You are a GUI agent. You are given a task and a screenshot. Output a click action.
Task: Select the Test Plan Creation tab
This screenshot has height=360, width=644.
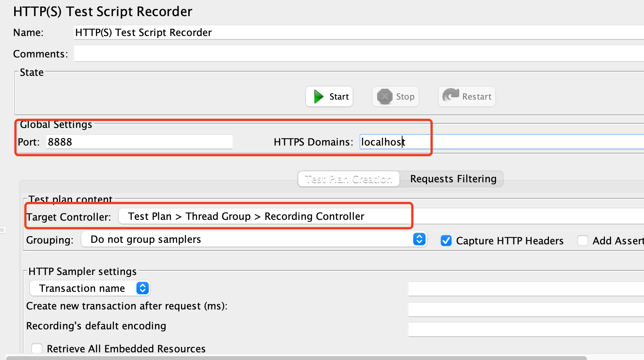tap(348, 179)
